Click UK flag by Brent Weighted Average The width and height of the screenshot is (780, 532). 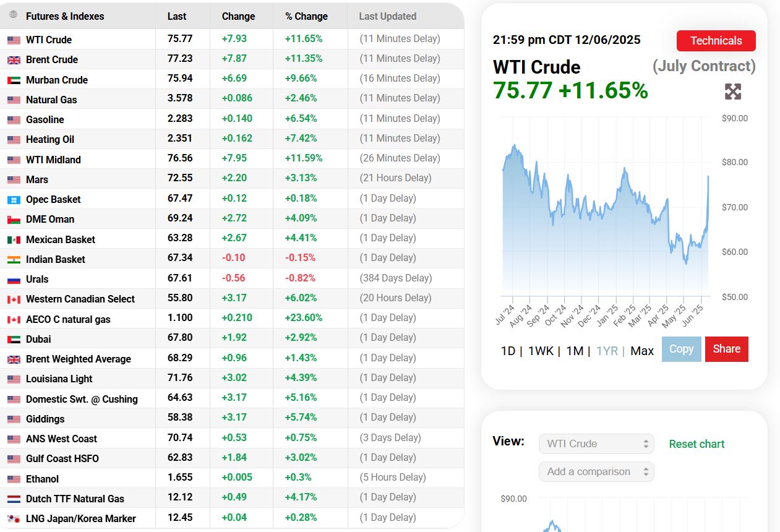coord(14,359)
